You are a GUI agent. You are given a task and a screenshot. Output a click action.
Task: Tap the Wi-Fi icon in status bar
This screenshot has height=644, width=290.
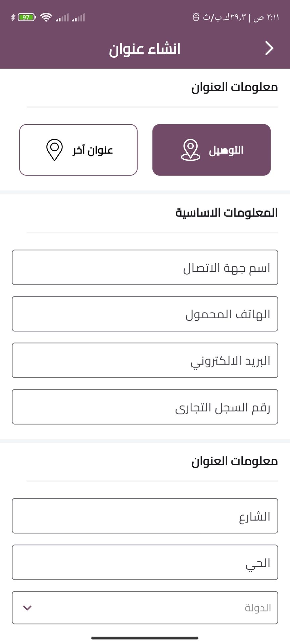tap(46, 17)
